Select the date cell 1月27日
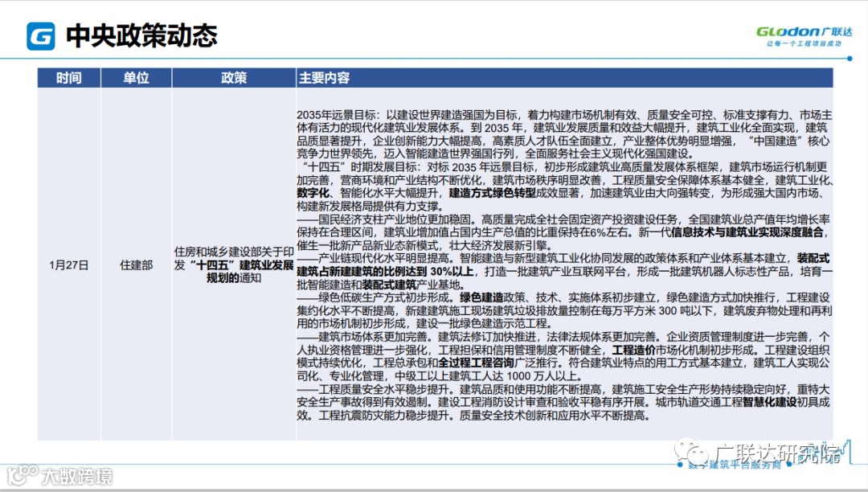This screenshot has width=868, height=492. (x=68, y=265)
